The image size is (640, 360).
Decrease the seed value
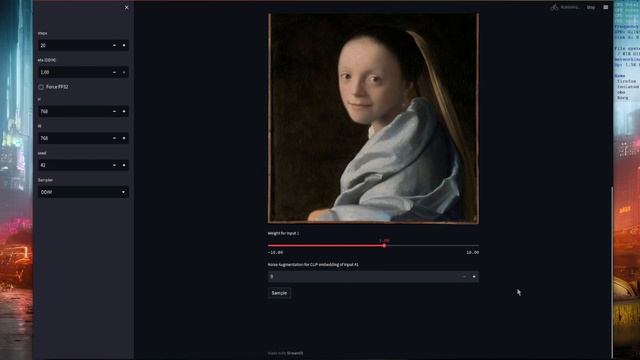point(114,165)
